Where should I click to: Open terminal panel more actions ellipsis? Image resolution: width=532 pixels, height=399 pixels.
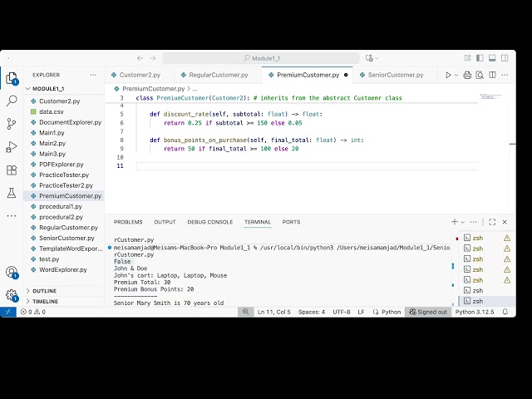473,222
